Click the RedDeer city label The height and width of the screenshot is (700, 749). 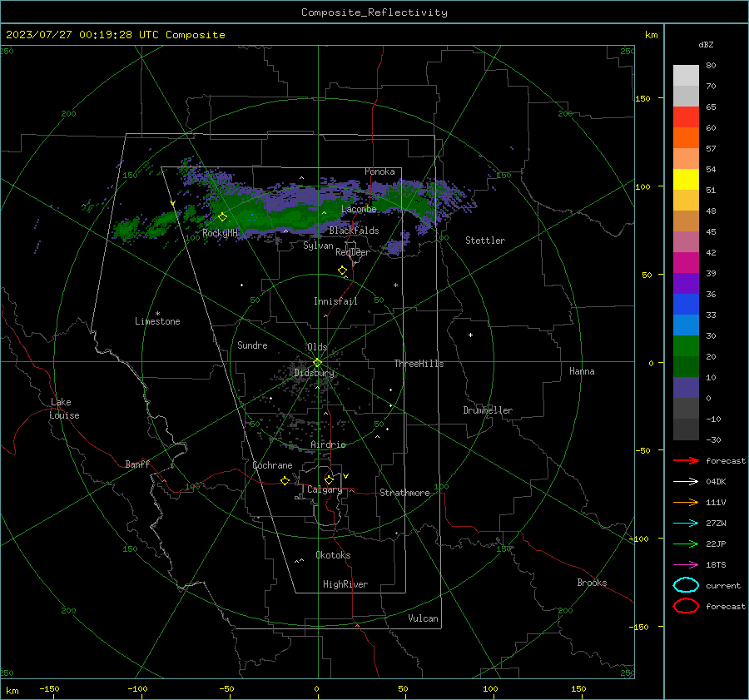click(353, 252)
